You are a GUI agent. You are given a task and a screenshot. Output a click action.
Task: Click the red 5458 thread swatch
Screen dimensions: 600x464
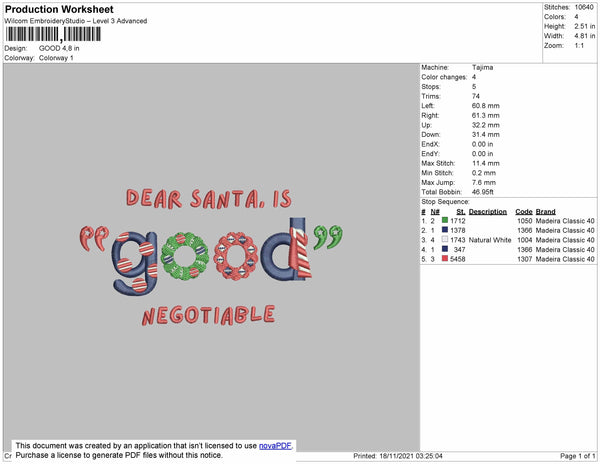click(445, 259)
